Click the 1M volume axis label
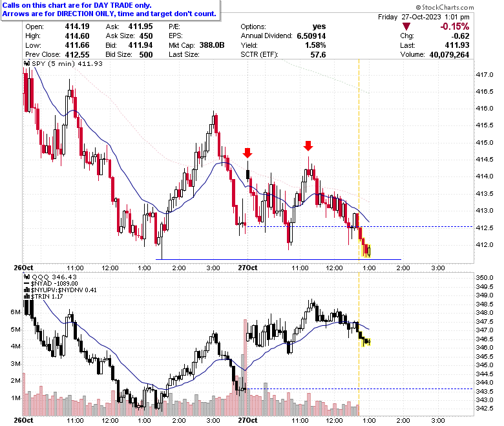 [16, 398]
